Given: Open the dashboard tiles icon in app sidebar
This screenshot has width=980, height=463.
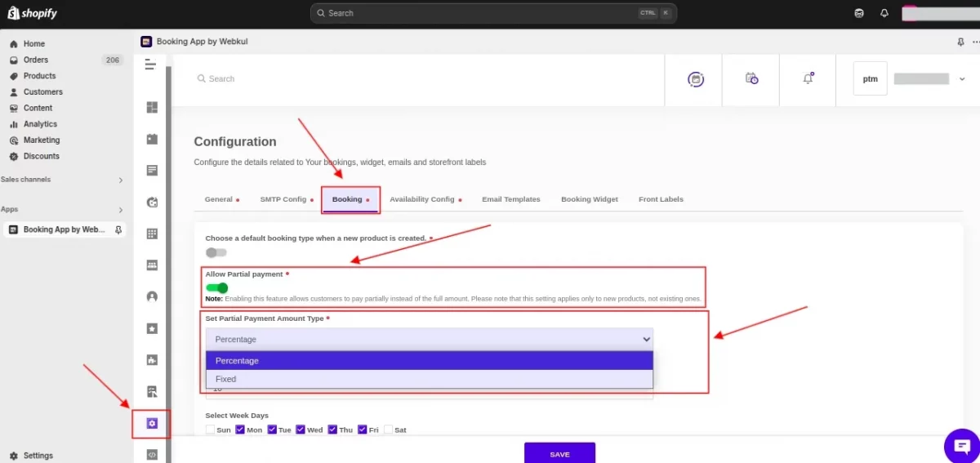Looking at the screenshot, I should point(152,107).
